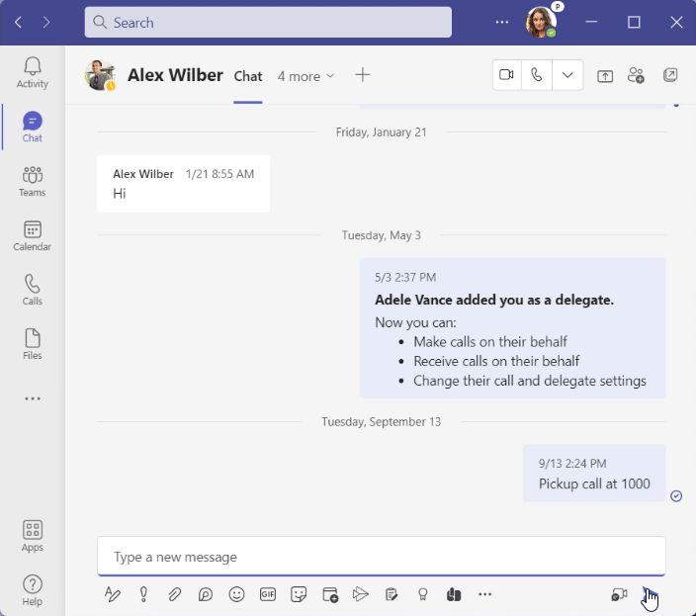Attach a file with paperclip
Image resolution: width=696 pixels, height=616 pixels.
click(x=174, y=594)
